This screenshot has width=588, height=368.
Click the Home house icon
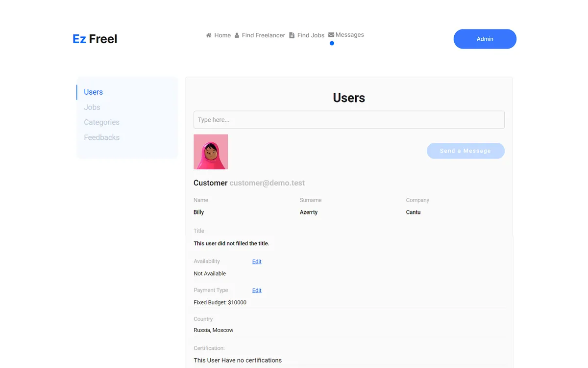(x=209, y=35)
